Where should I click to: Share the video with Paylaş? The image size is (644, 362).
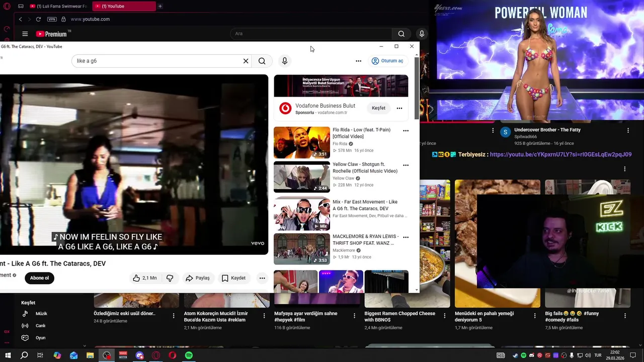click(197, 278)
